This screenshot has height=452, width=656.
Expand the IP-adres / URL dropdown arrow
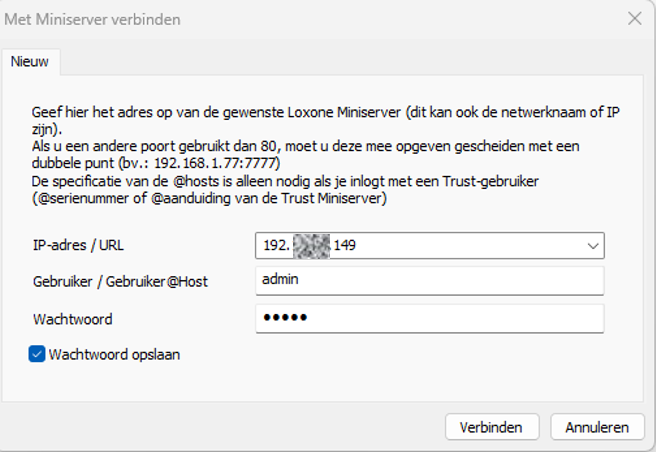click(593, 244)
